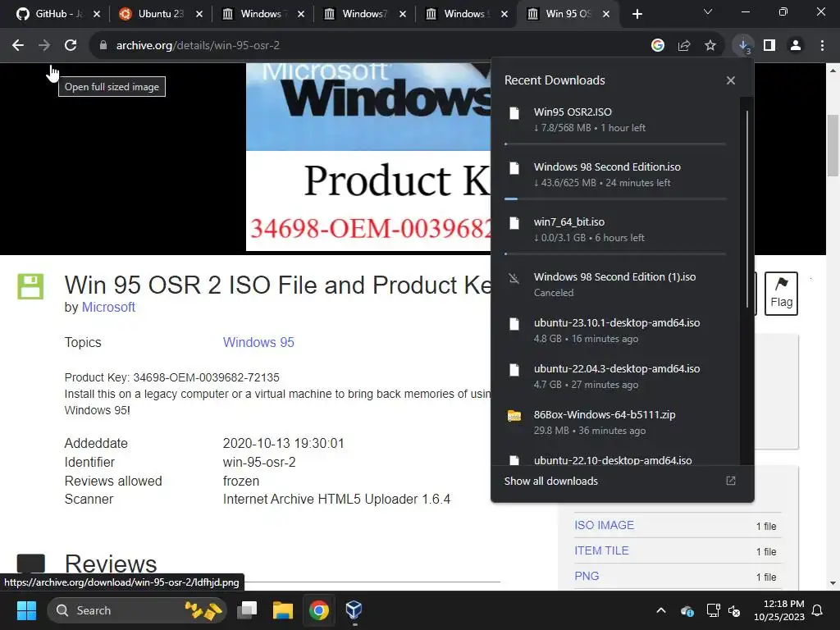Click the Windows 98 Second Edition progress bar
Image resolution: width=840 pixels, height=630 pixels.
click(x=615, y=199)
